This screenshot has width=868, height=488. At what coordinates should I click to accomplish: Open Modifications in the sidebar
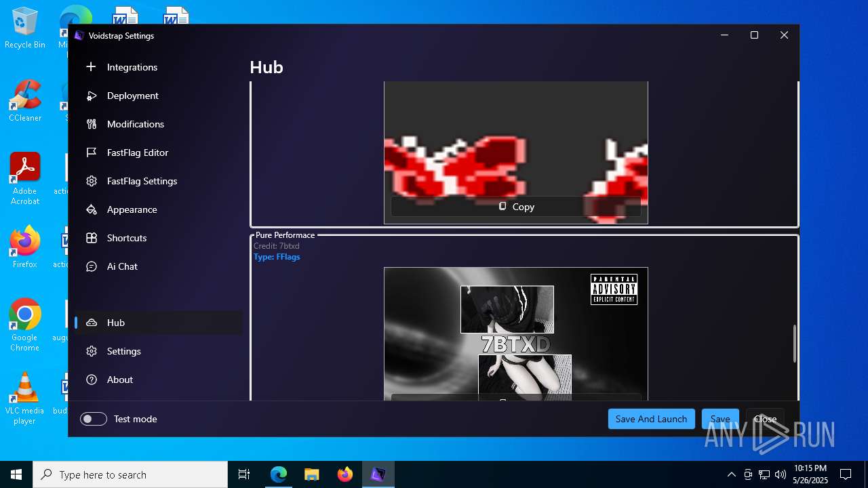159,124
